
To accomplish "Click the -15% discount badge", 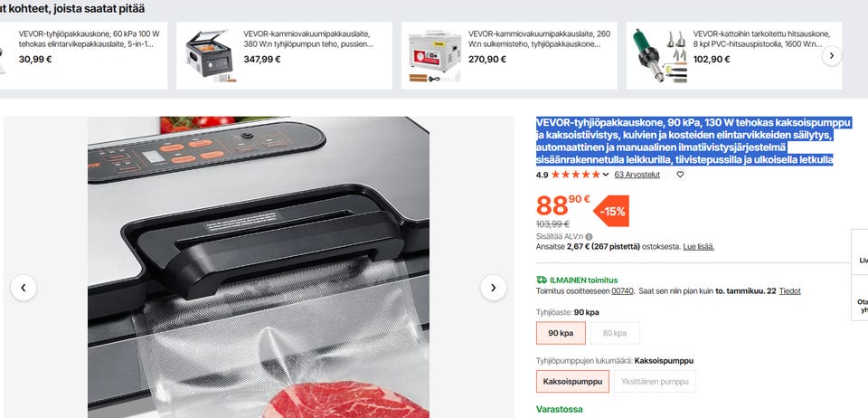I will point(611,211).
